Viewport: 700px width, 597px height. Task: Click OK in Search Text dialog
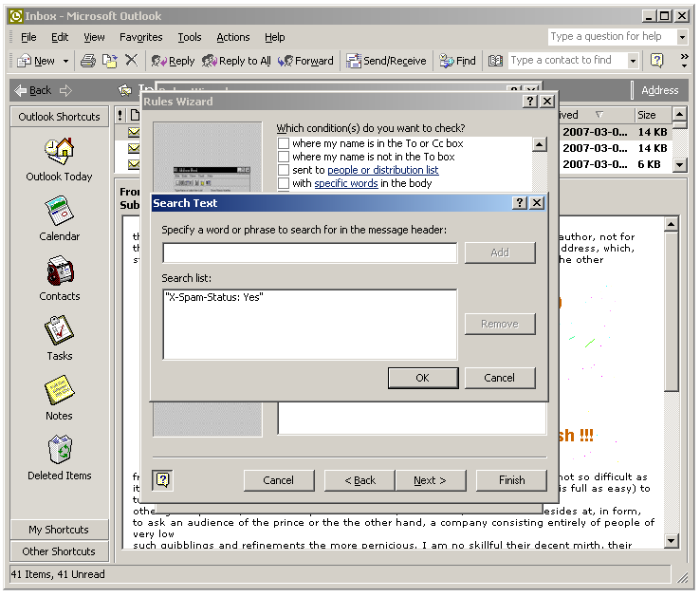[x=423, y=378]
